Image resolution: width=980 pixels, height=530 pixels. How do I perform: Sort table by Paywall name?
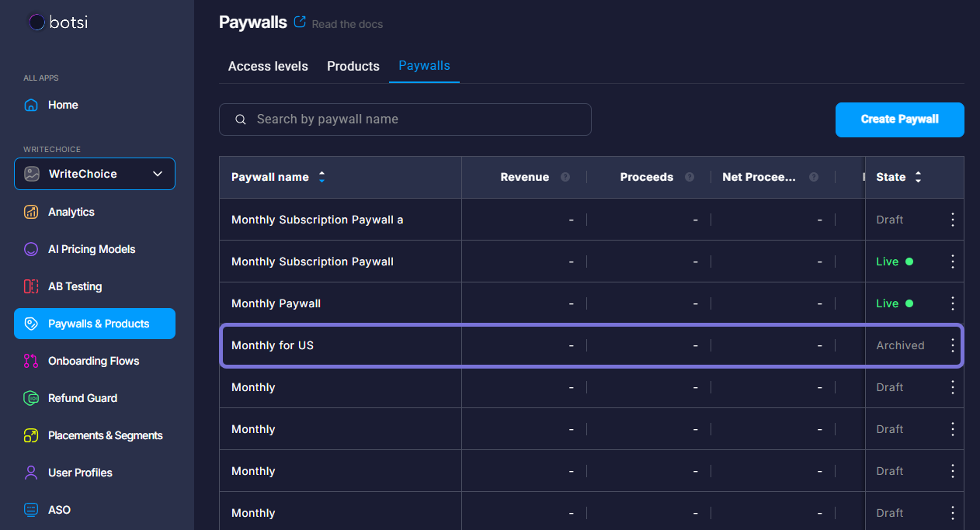(x=321, y=177)
